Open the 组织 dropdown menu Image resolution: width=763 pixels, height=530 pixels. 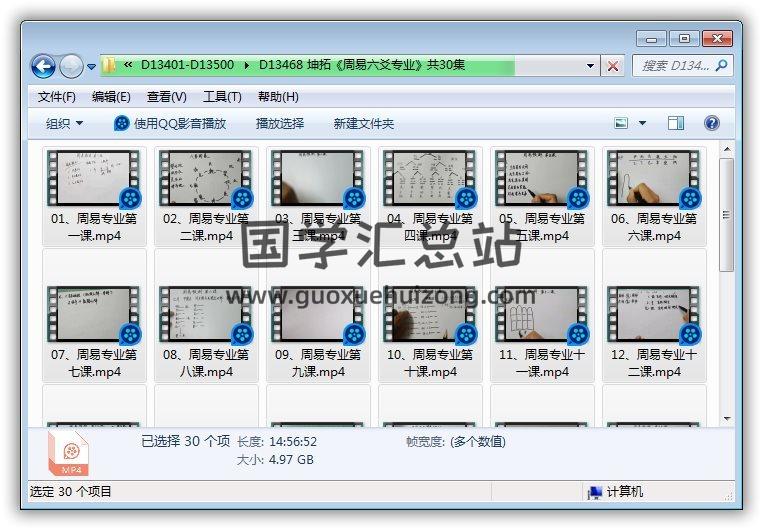[x=64, y=124]
